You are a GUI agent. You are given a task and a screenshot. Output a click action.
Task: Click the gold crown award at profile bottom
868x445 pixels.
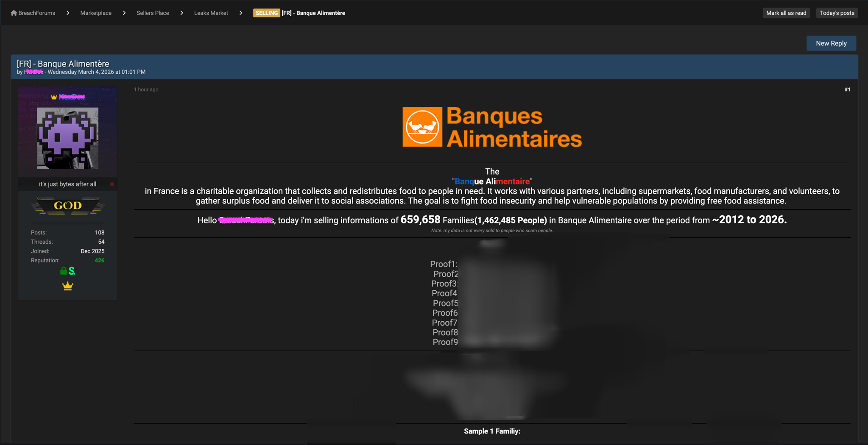[x=67, y=286]
